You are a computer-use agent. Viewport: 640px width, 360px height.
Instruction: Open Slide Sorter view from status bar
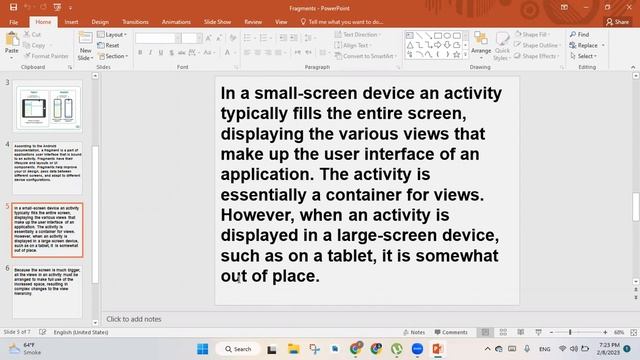click(x=503, y=332)
